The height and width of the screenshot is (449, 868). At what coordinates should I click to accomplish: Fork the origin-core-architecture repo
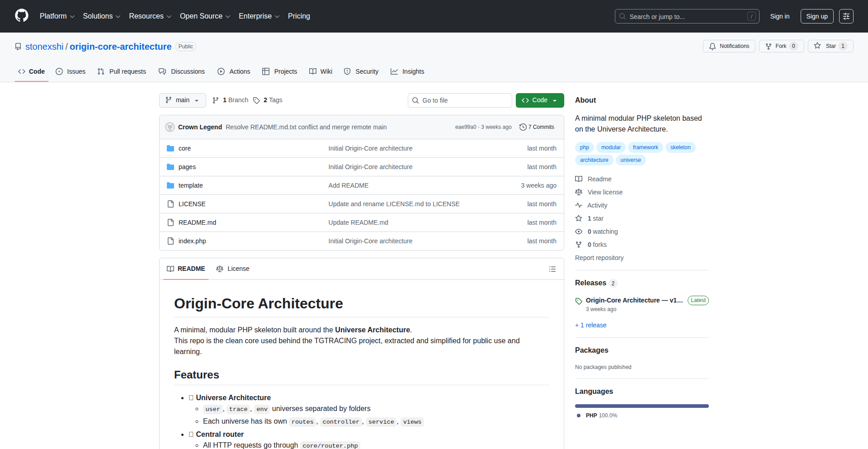(x=776, y=46)
